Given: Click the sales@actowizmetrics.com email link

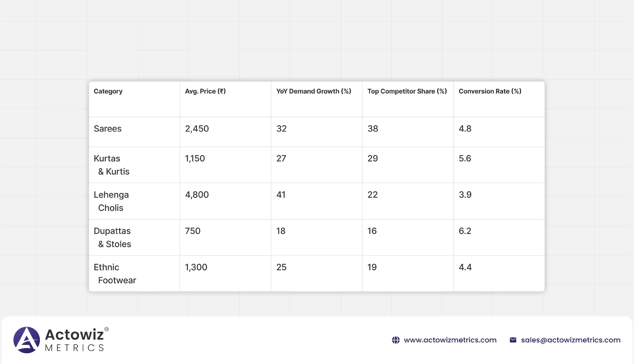Looking at the screenshot, I should [x=571, y=340].
